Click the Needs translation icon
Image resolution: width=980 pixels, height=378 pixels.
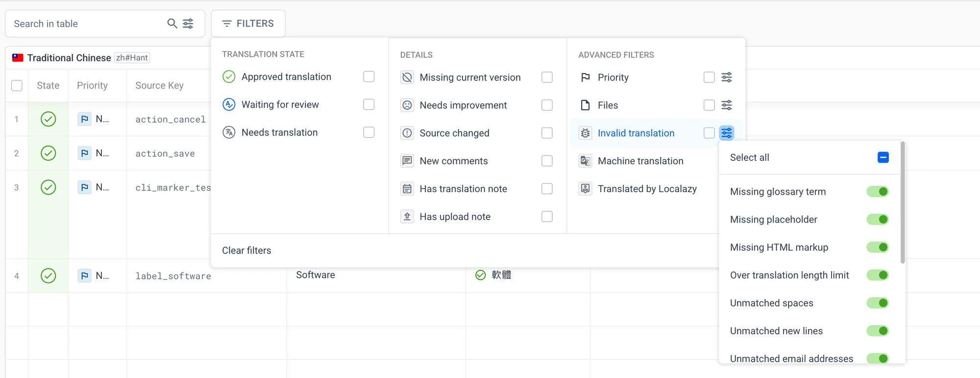pos(229,132)
